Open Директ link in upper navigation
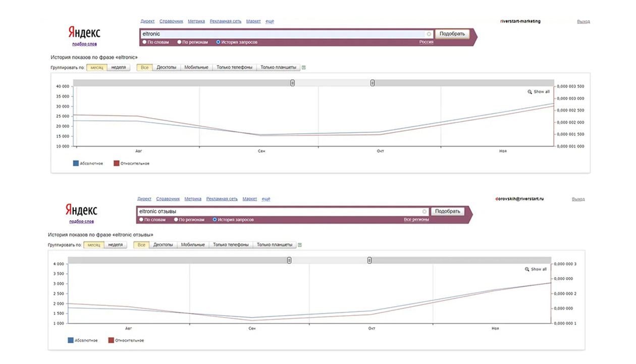The height and width of the screenshot is (364, 636). pyautogui.click(x=147, y=21)
